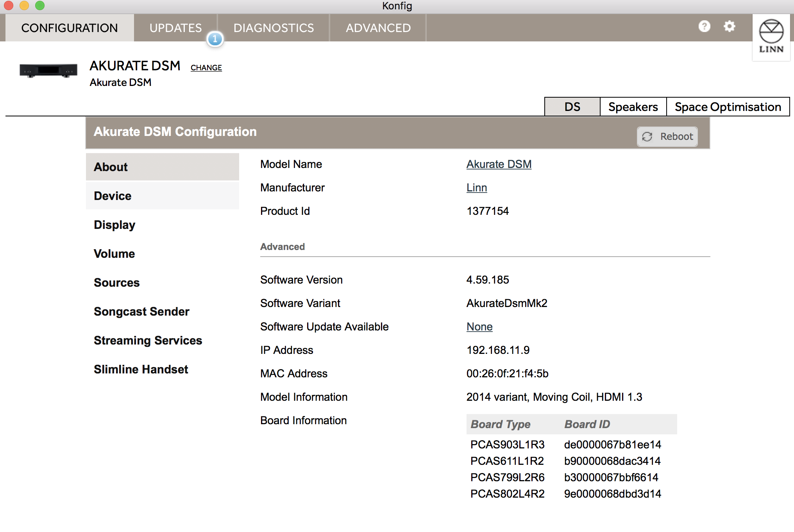The height and width of the screenshot is (532, 794).
Task: Click the CHANGE device link
Action: (206, 68)
